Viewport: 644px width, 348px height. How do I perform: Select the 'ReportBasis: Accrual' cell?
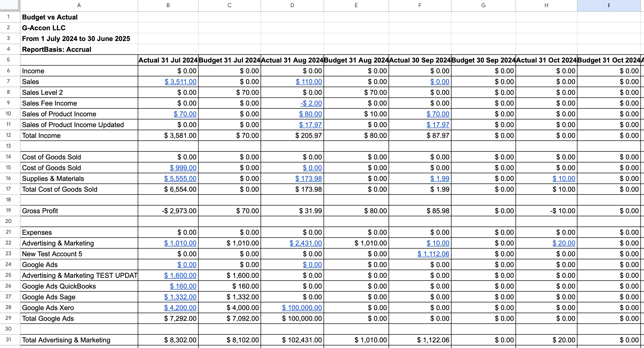(79, 49)
